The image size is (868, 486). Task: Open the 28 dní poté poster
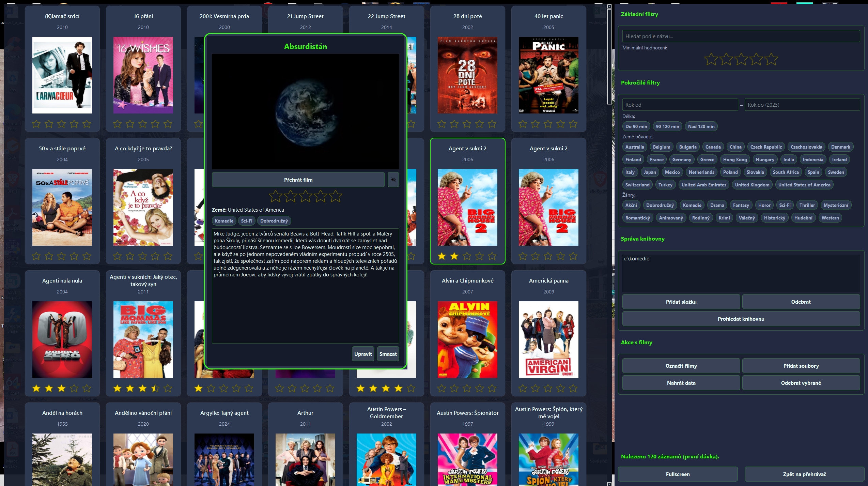[467, 75]
